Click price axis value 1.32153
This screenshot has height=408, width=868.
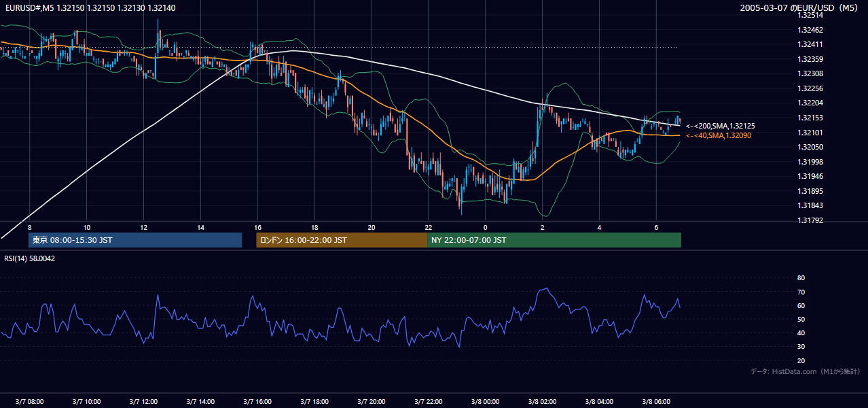810,118
